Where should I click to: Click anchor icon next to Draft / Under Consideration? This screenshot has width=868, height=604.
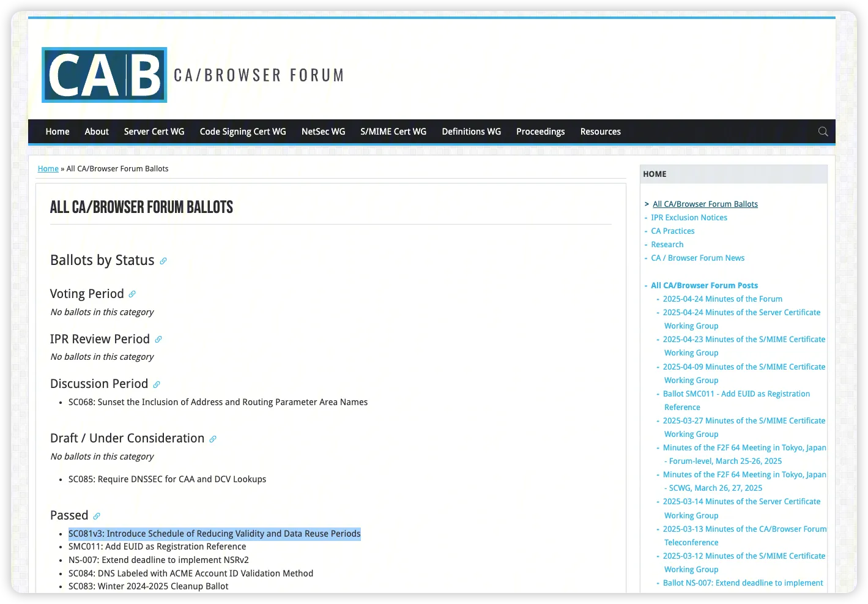point(213,439)
